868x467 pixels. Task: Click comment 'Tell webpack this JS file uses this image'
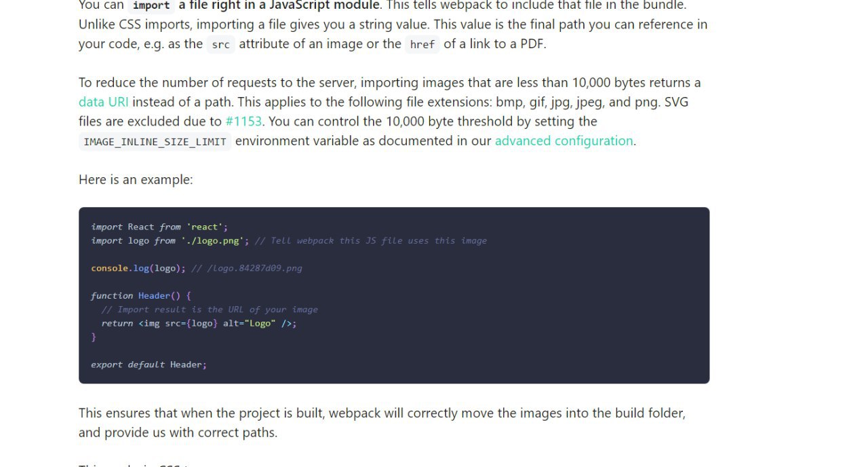[371, 240]
